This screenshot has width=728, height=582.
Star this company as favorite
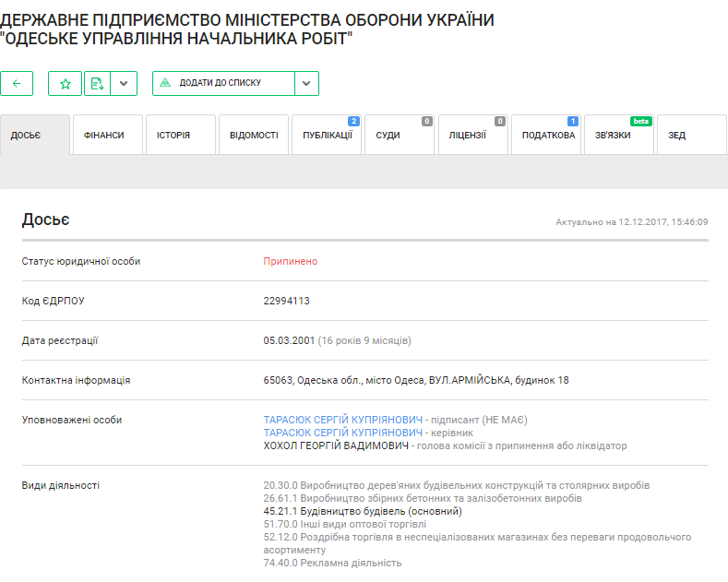(x=65, y=83)
